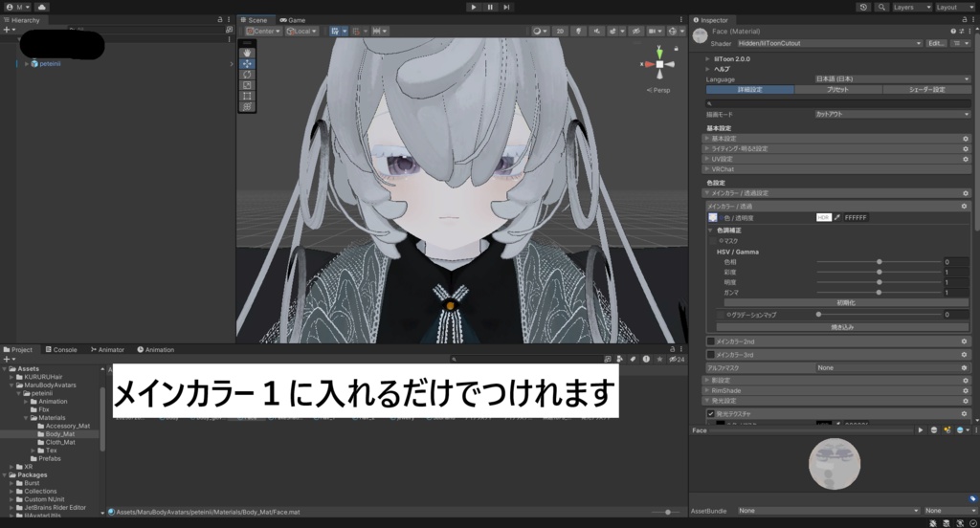Select the Rect tool in Scene toolbar
The width and height of the screenshot is (980, 528).
tap(248, 96)
